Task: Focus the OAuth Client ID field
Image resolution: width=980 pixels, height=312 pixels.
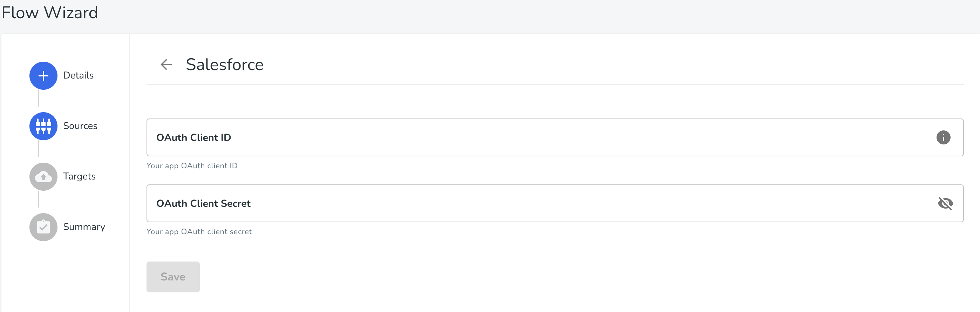Action: point(555,137)
